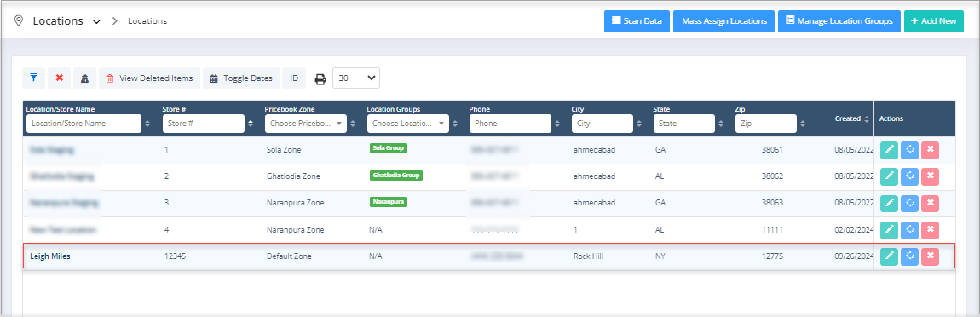The image size is (980, 317).
Task: Click blue gear icon in Leigh Miles row
Action: pyautogui.click(x=909, y=256)
